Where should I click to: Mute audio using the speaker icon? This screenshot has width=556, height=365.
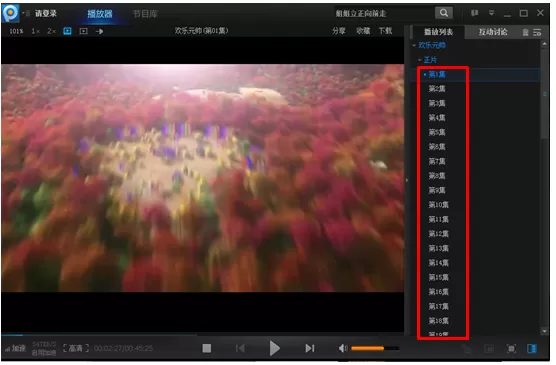pos(343,348)
